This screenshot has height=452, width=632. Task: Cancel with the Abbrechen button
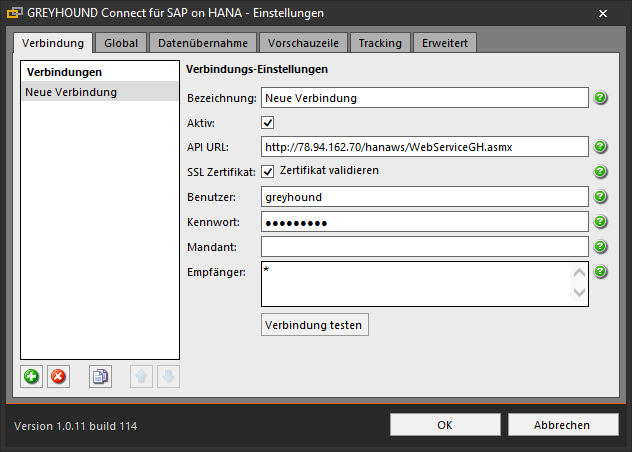563,425
